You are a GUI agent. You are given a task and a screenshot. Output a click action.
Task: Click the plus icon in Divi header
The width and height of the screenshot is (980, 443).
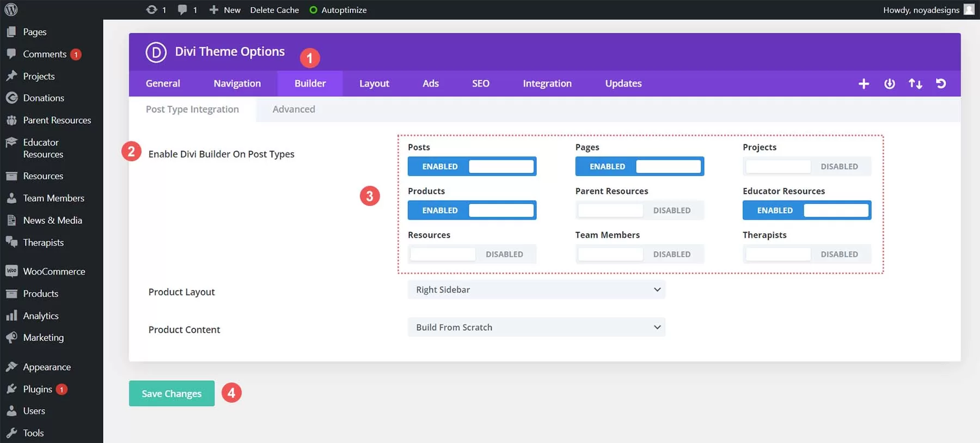863,83
